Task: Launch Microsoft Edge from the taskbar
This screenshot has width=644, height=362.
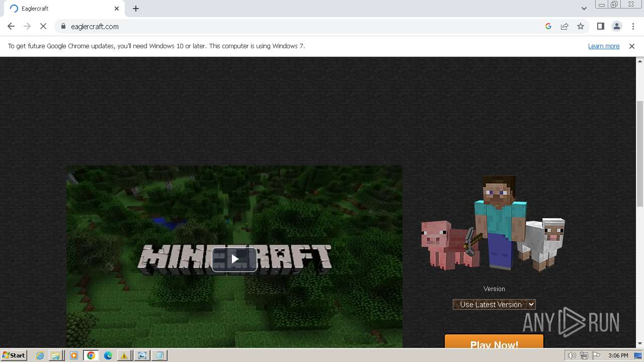Action: (x=108, y=355)
